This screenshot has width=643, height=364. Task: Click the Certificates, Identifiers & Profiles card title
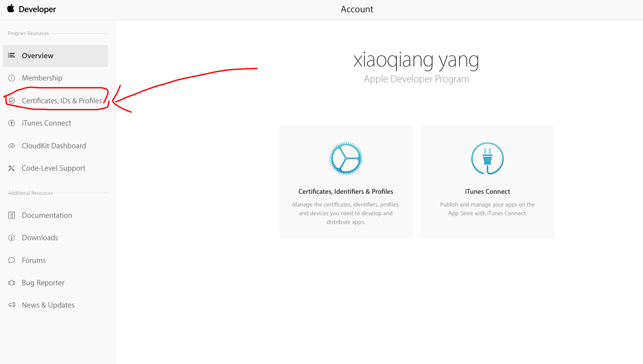pyautogui.click(x=346, y=192)
